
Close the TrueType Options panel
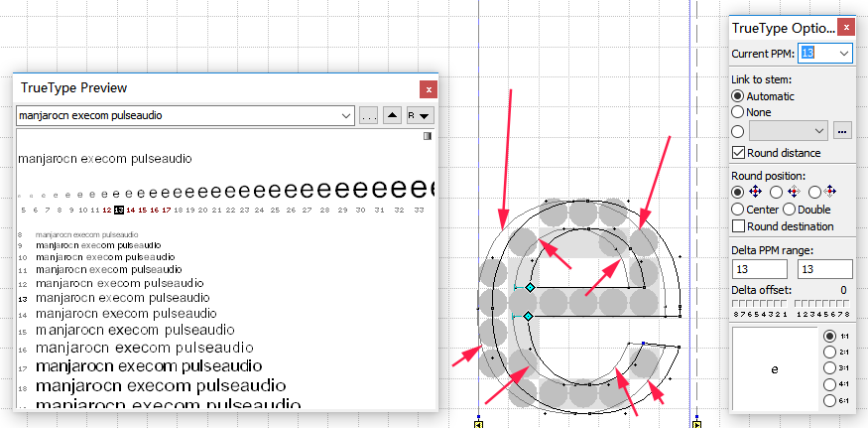[x=846, y=27]
